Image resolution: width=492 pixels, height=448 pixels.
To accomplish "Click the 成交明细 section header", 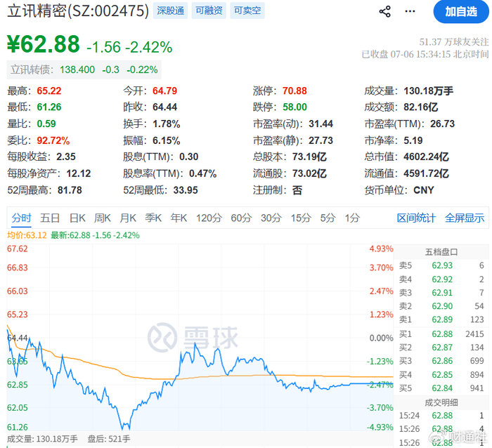I will pos(441,402).
